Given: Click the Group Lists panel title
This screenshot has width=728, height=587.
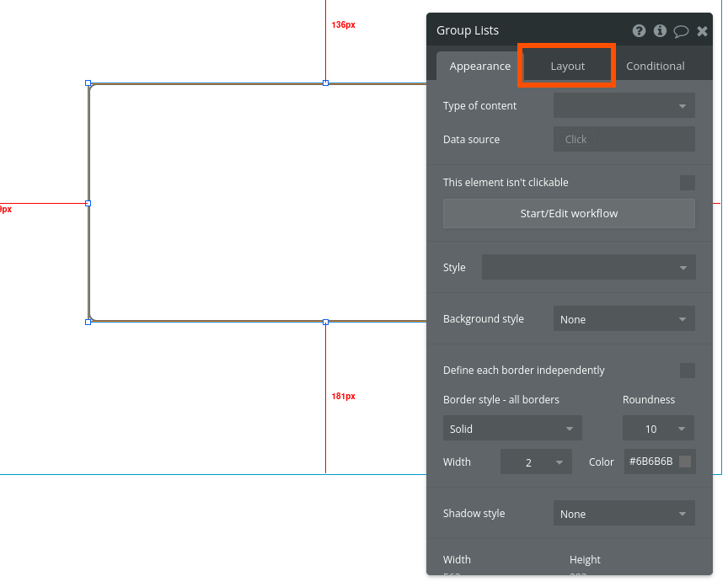Looking at the screenshot, I should click(467, 30).
